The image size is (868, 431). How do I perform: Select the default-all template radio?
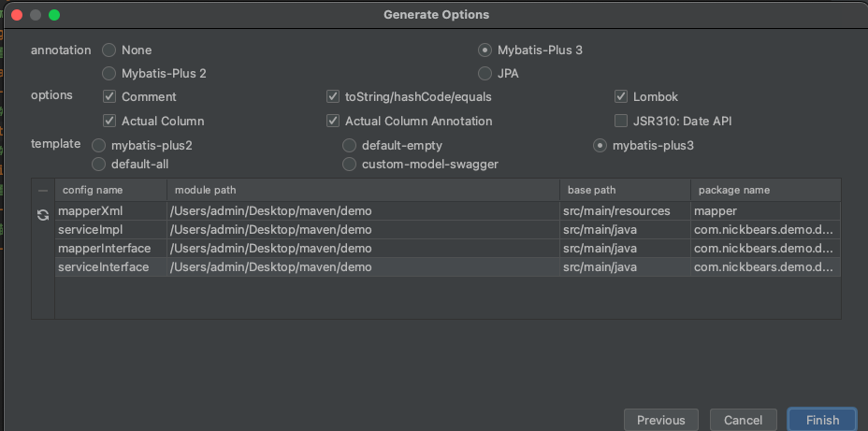coord(98,165)
